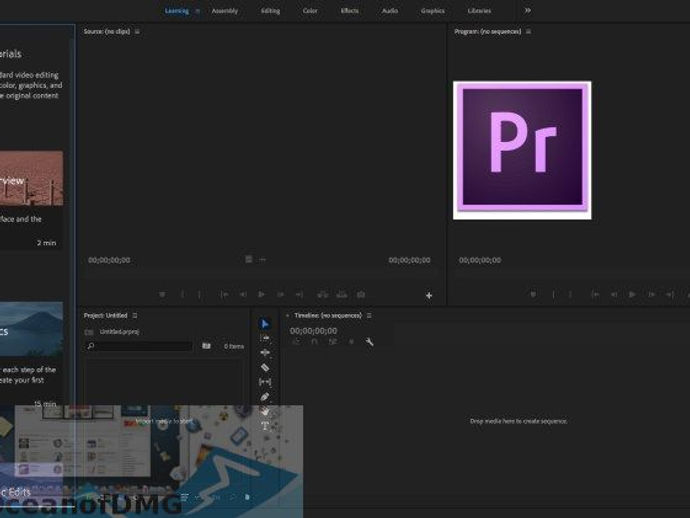Image resolution: width=690 pixels, height=518 pixels.
Task: Open the overview tutorial thumbnail
Action: tap(31, 178)
